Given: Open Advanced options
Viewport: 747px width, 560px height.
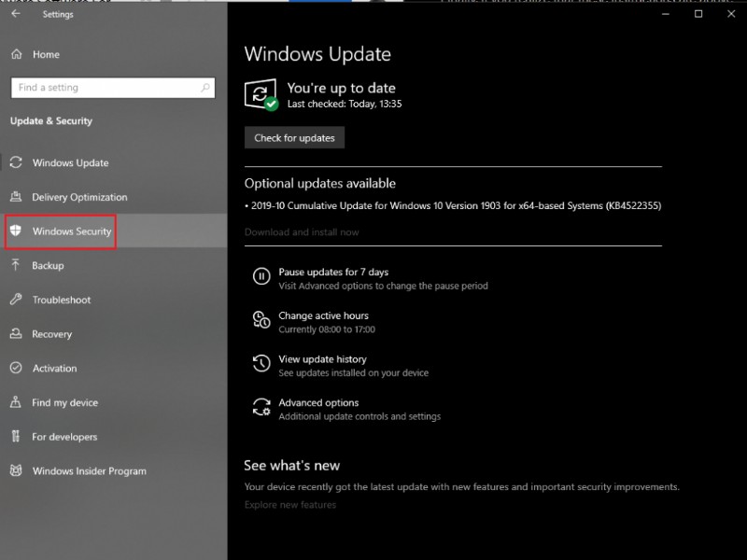Looking at the screenshot, I should point(317,402).
